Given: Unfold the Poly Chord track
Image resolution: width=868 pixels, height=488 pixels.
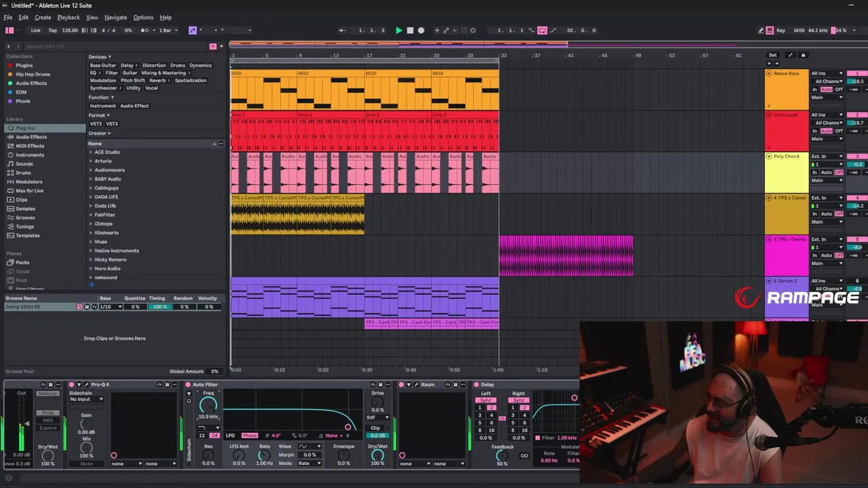Looking at the screenshot, I should [769, 157].
